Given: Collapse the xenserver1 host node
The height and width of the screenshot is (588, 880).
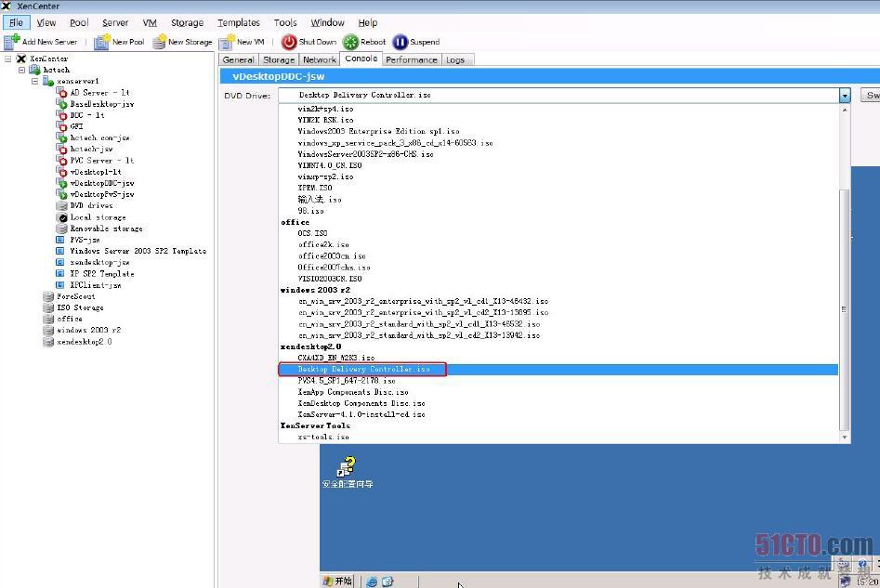Looking at the screenshot, I should coord(34,82).
